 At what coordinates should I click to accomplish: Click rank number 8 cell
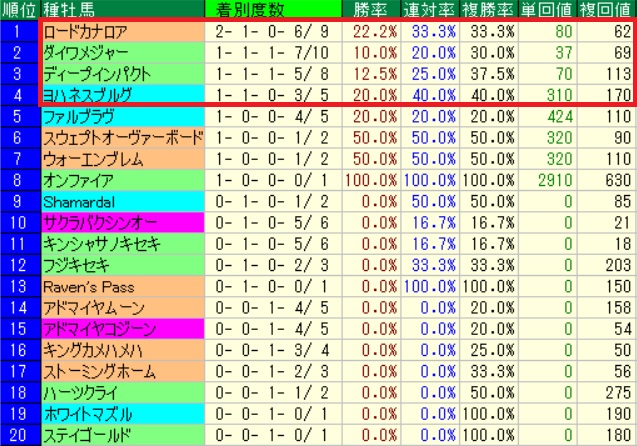coord(20,180)
